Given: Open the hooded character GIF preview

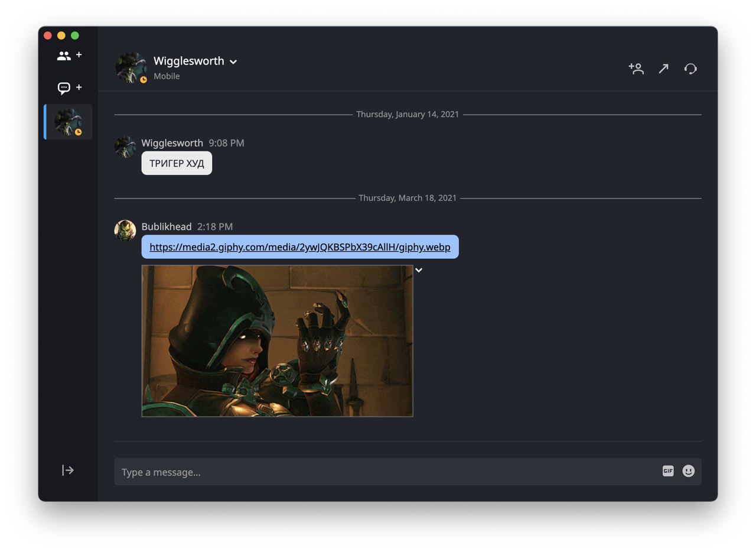Looking at the screenshot, I should coord(278,341).
